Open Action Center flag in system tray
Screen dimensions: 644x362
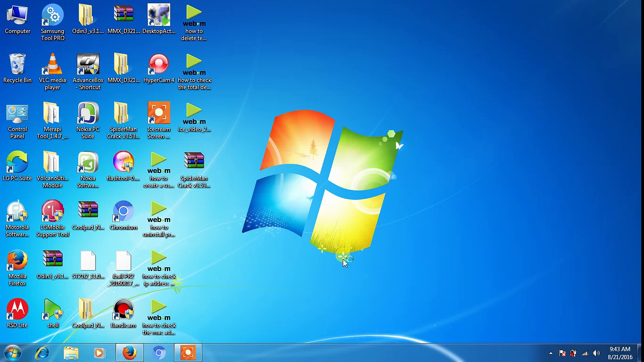point(562,353)
